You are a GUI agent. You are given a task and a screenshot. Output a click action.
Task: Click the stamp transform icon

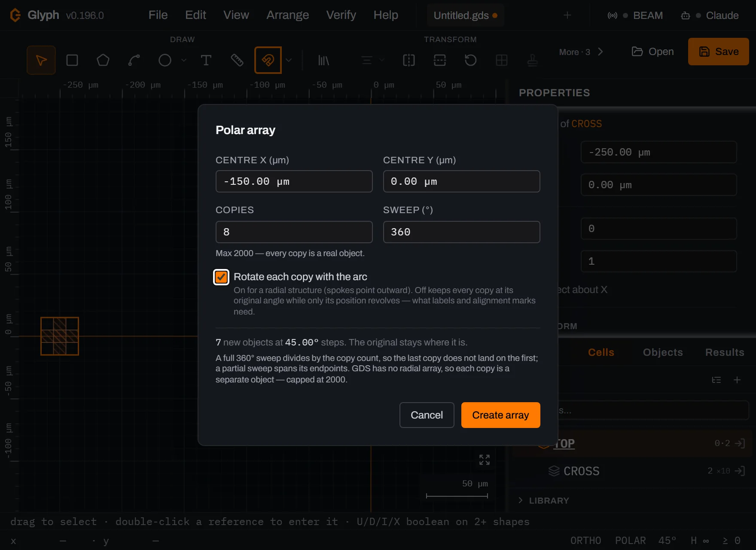point(533,60)
